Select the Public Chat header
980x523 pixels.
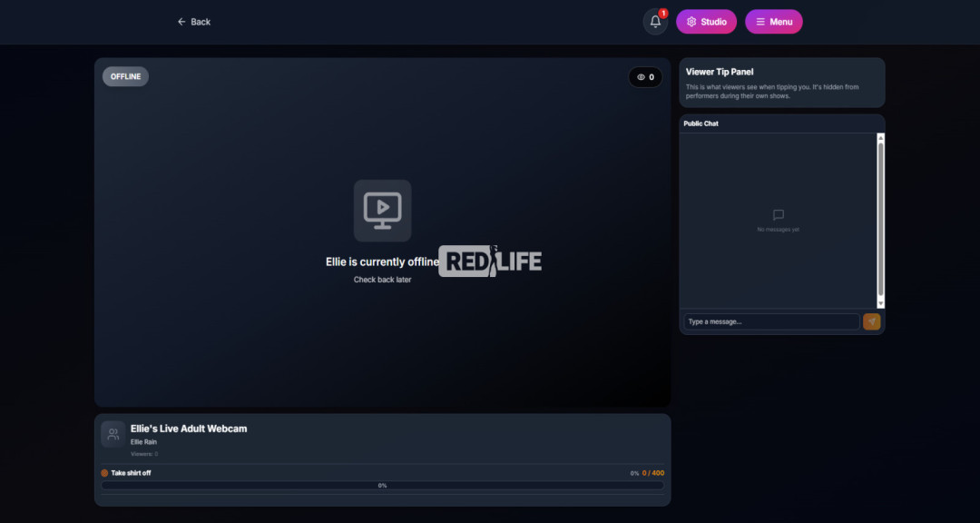pyautogui.click(x=701, y=123)
